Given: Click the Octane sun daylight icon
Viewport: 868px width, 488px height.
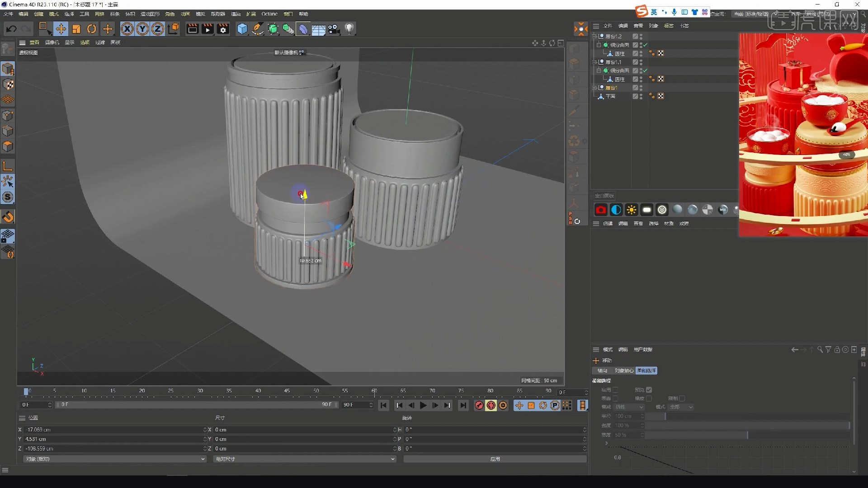Looking at the screenshot, I should point(632,210).
